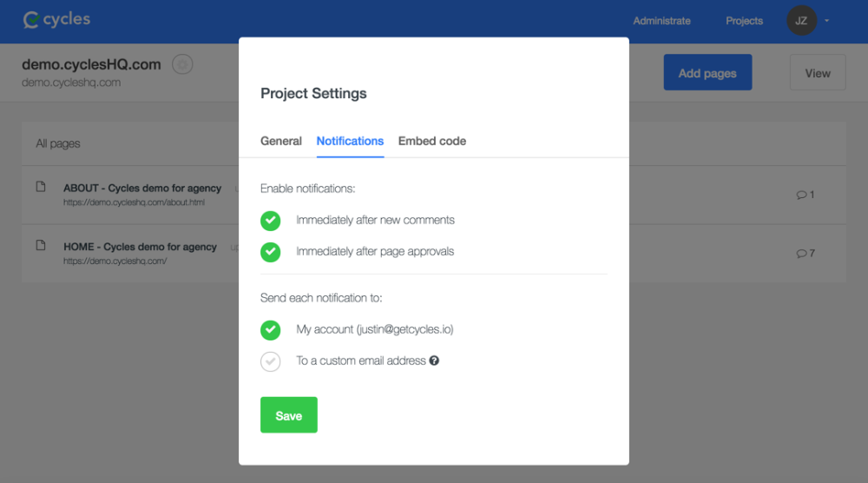This screenshot has width=868, height=483.
Task: Enable To a custom email address checkbox
Action: click(271, 361)
